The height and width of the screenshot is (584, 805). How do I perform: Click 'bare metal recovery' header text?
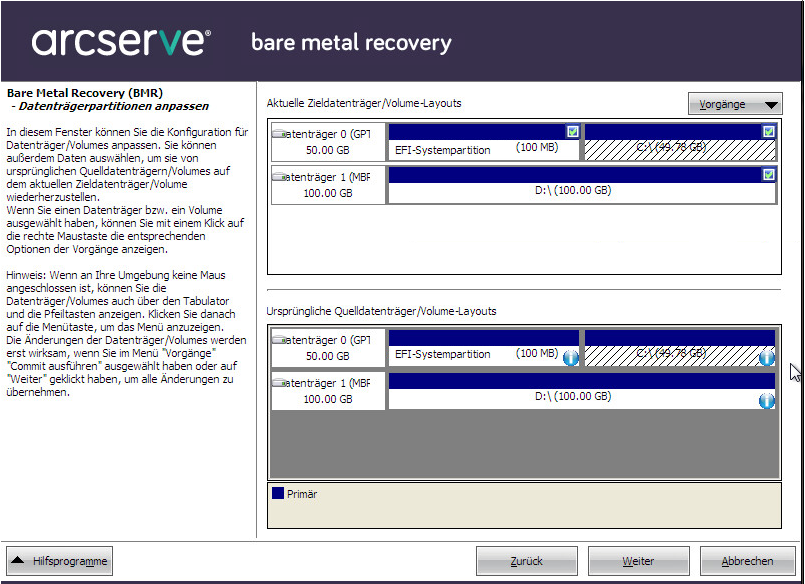(x=351, y=43)
